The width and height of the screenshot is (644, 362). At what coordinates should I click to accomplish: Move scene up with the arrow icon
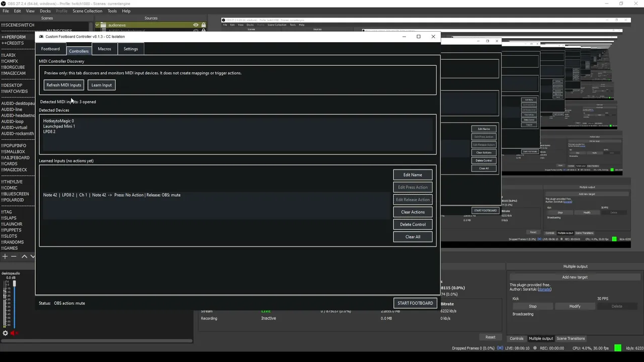tap(24, 256)
